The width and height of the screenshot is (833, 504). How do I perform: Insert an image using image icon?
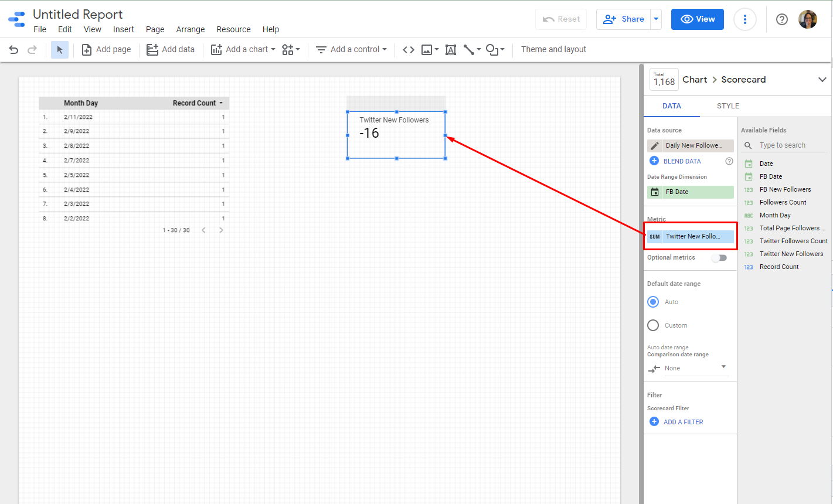click(x=427, y=50)
